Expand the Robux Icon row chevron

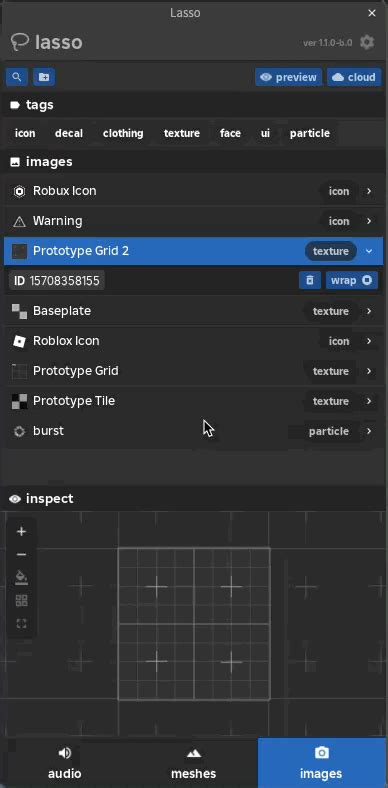369,191
